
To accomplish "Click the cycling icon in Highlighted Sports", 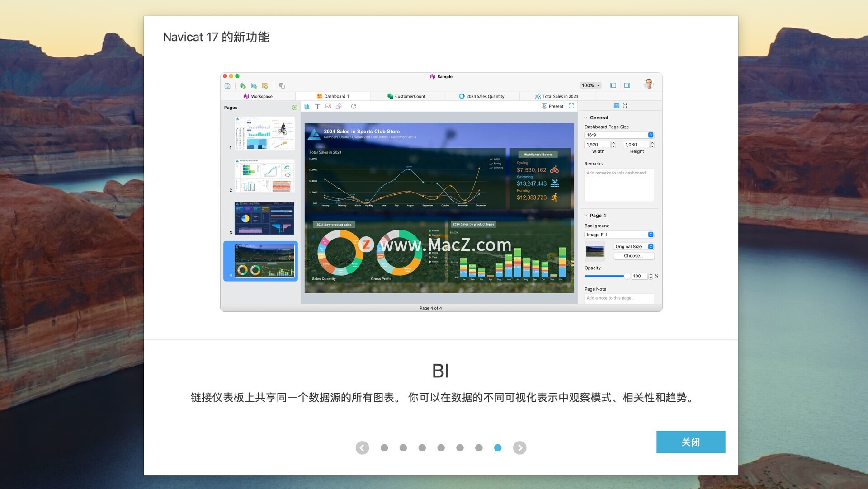I will [554, 170].
